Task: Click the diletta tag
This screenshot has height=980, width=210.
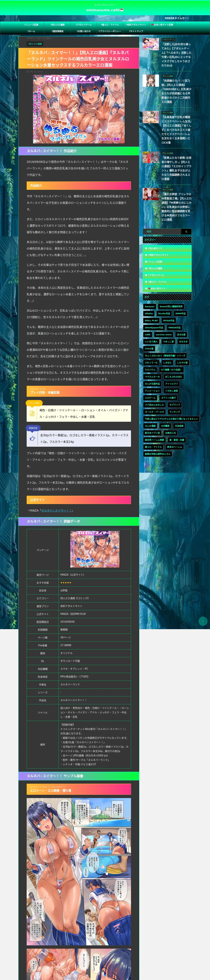Action: click(149, 313)
